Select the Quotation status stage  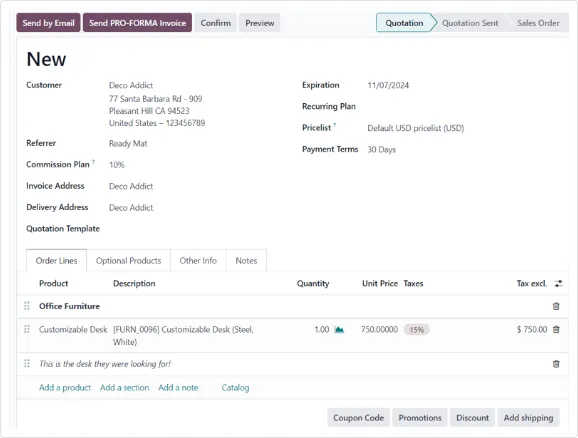coord(404,23)
